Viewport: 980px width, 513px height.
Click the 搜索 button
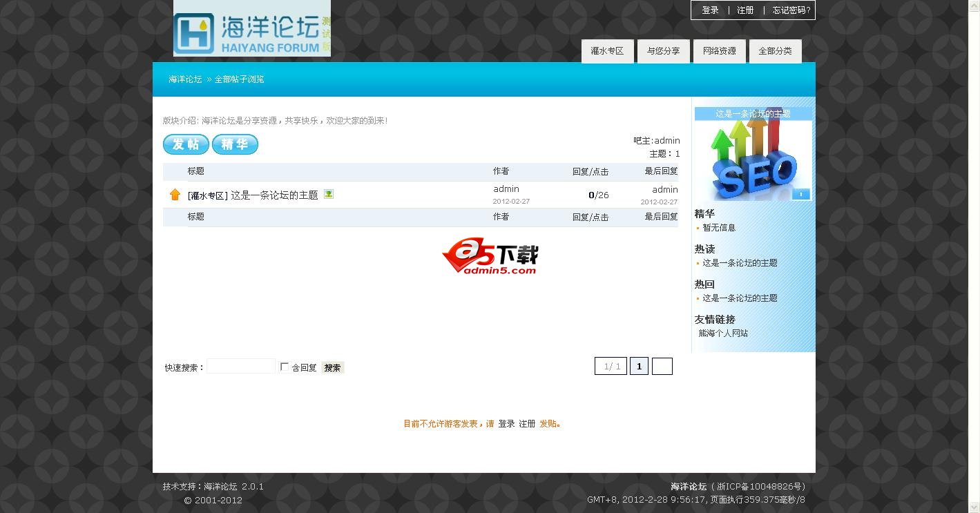[332, 368]
